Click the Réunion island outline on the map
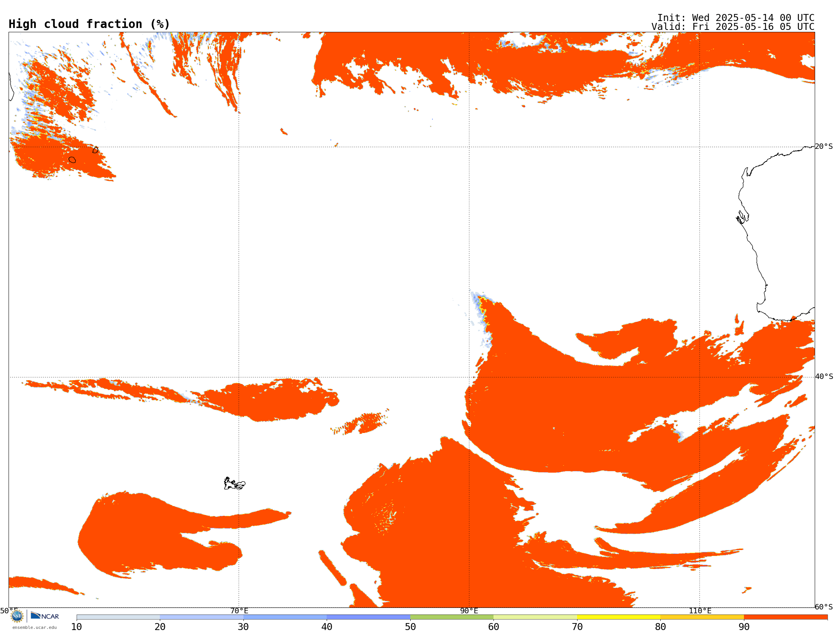Screen dimensions: 840x632 pyautogui.click(x=72, y=160)
